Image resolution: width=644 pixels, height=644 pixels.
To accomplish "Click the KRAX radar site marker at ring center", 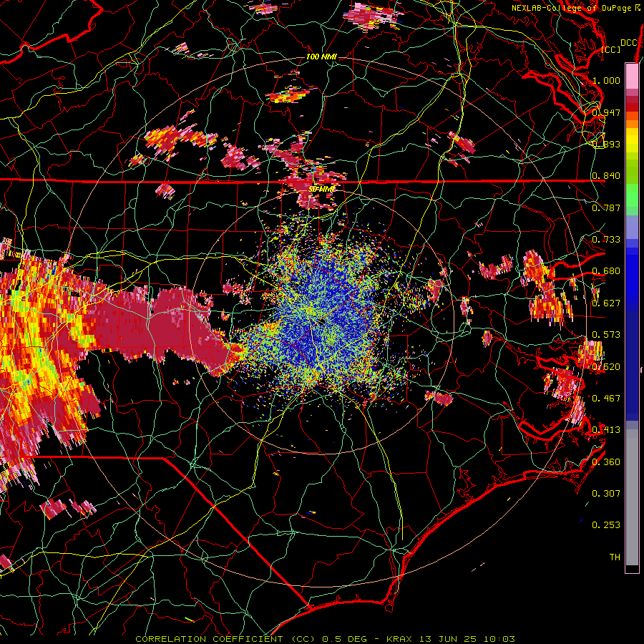I will click(321, 322).
